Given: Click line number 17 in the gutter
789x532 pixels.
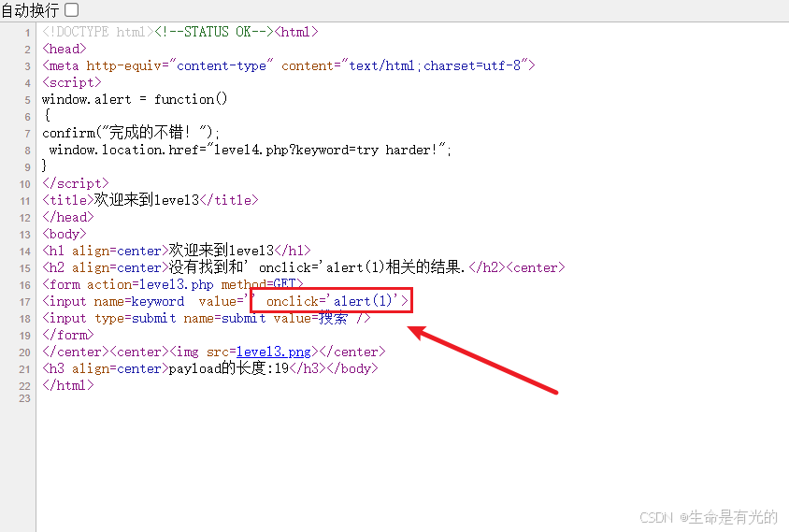Looking at the screenshot, I should pos(24,302).
